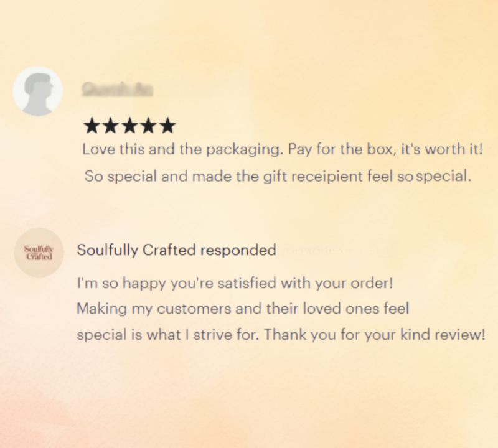Click the line "Making my customers and their loved"

243,308
